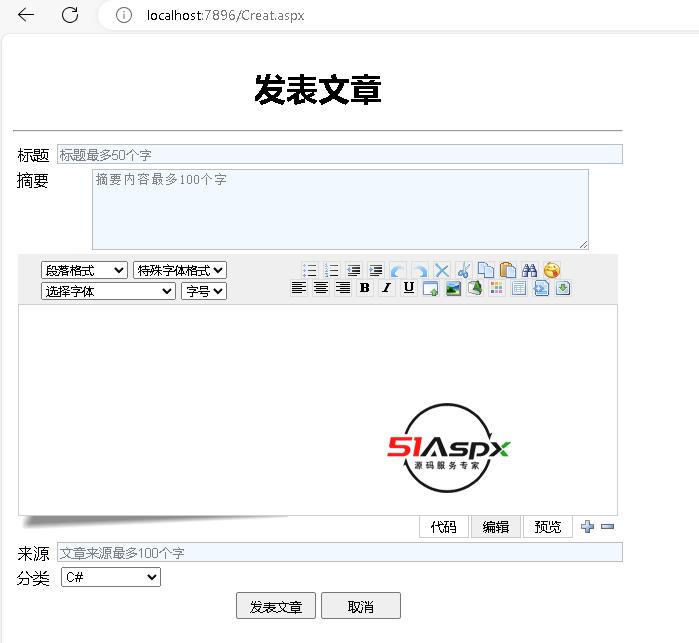Screen dimensions: 699x643
Task: Open the 段落格式 dropdown
Action: tap(84, 270)
